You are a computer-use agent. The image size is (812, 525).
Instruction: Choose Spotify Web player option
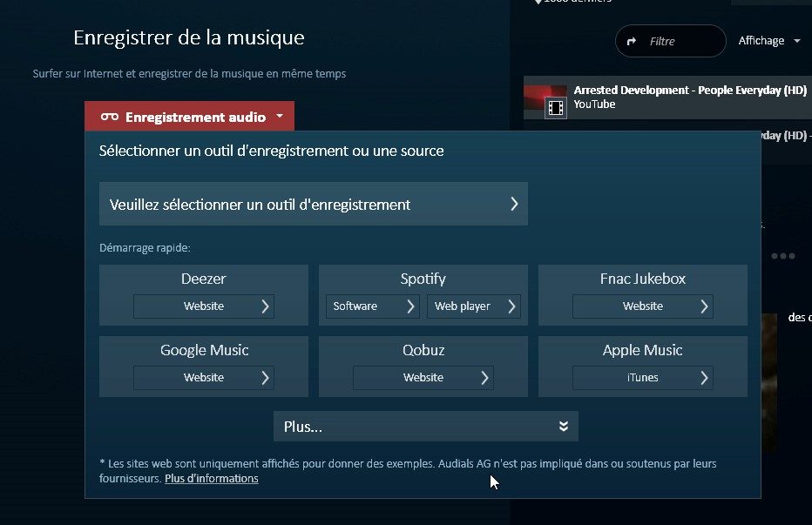[x=474, y=306]
